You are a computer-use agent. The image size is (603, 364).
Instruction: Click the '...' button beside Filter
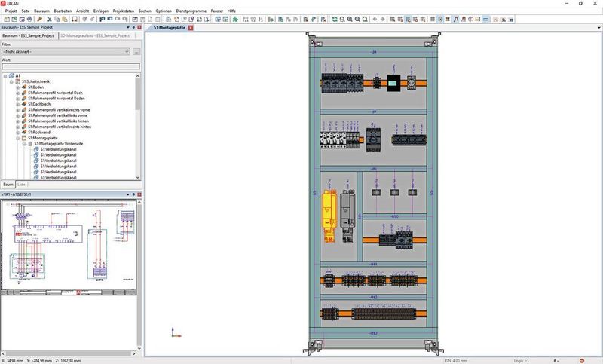point(136,51)
